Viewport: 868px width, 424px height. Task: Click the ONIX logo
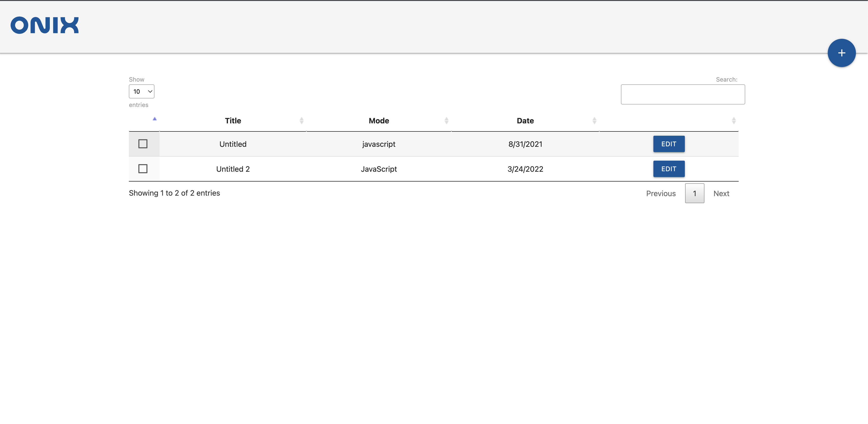pyautogui.click(x=45, y=25)
